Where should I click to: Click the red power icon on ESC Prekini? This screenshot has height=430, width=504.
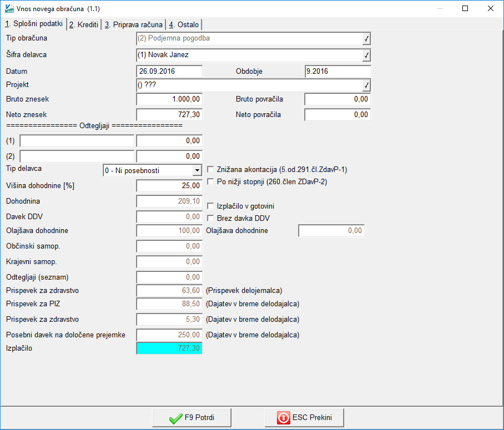click(283, 418)
